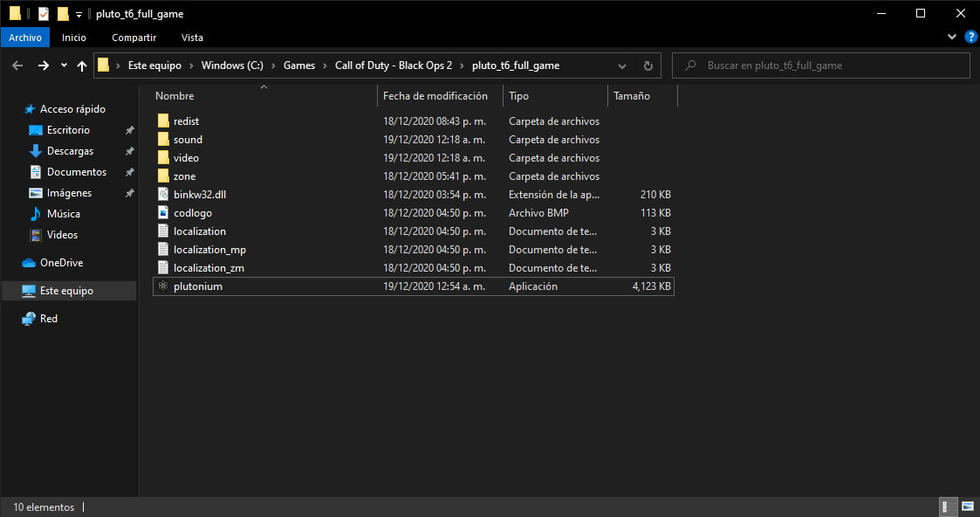The image size is (980, 517).
Task: Click the pin icon next to Descargas
Action: click(x=129, y=151)
